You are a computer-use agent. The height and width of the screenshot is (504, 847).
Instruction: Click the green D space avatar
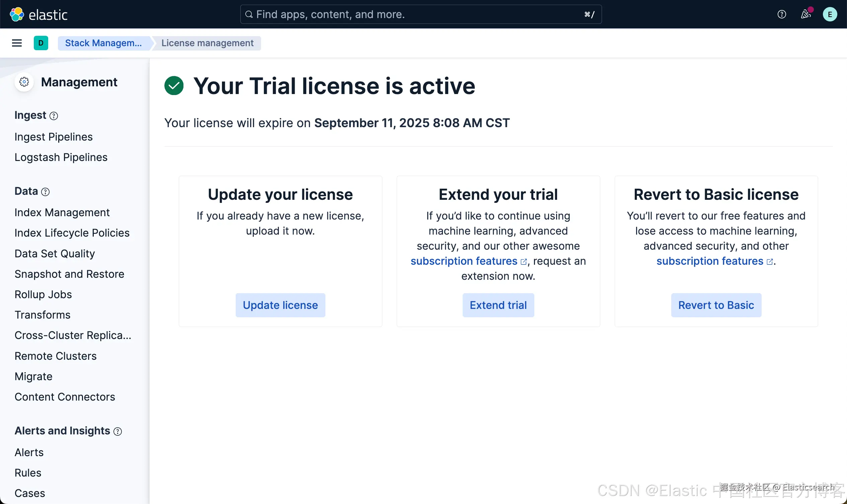[x=41, y=43]
